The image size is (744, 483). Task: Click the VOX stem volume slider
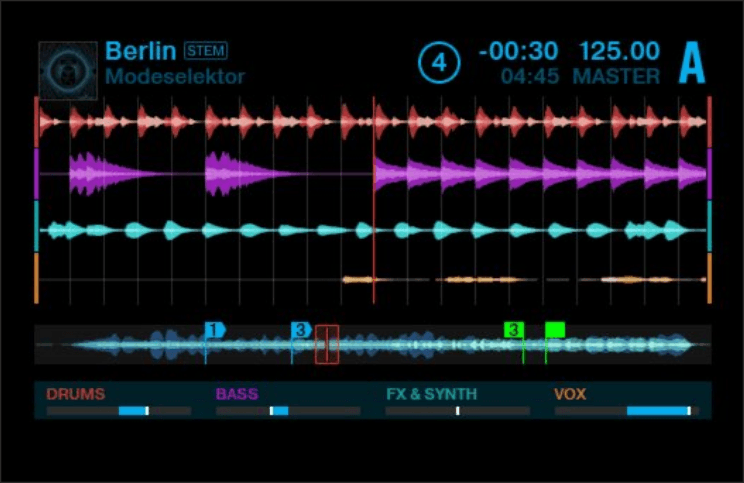pyautogui.click(x=626, y=411)
